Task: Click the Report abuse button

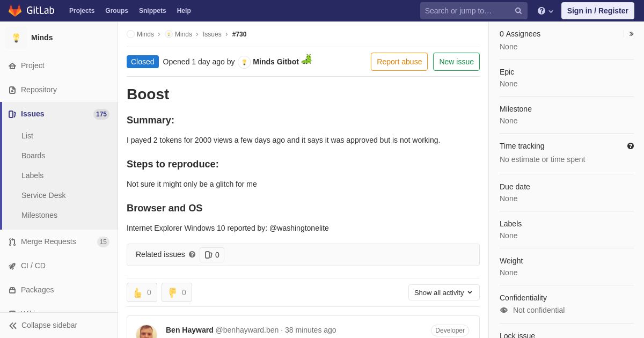Action: [399, 62]
